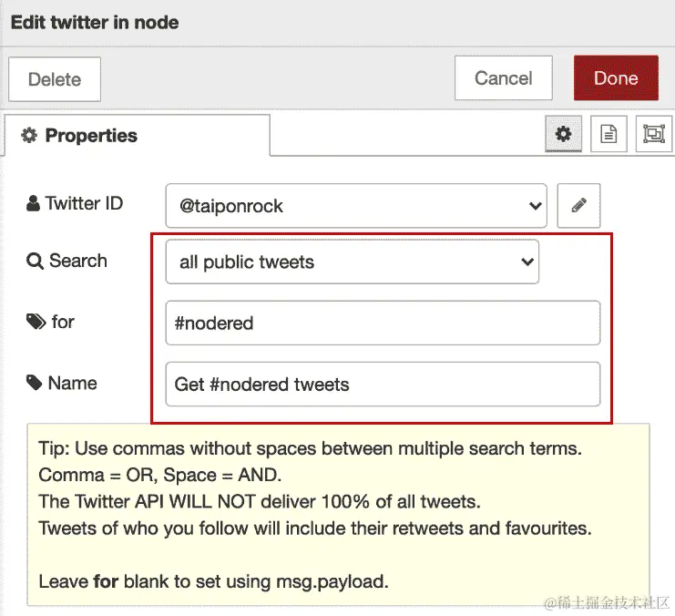Open the Properties tab
Image resolution: width=675 pixels, height=616 pixels.
[x=138, y=135]
